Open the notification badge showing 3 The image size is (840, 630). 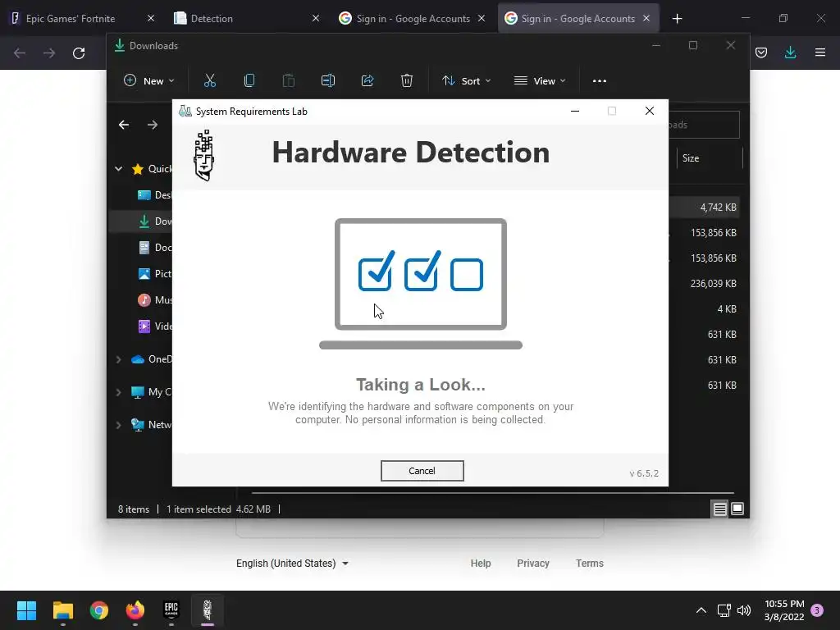pos(817,610)
